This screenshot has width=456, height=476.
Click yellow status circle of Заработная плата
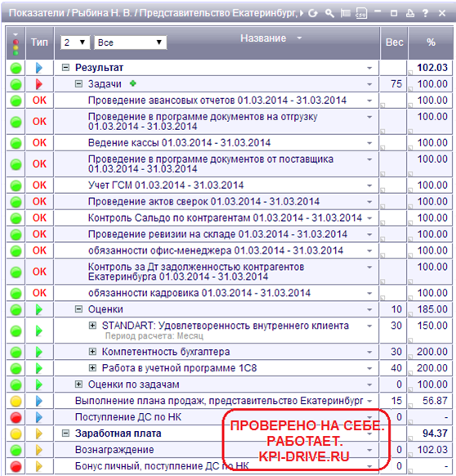(16, 434)
